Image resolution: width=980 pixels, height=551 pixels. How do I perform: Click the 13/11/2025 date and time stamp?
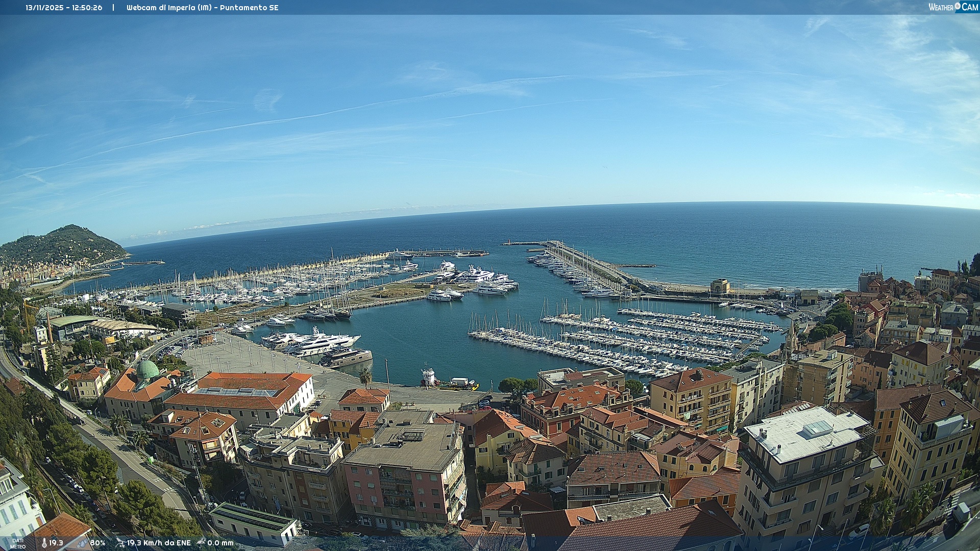(x=64, y=8)
